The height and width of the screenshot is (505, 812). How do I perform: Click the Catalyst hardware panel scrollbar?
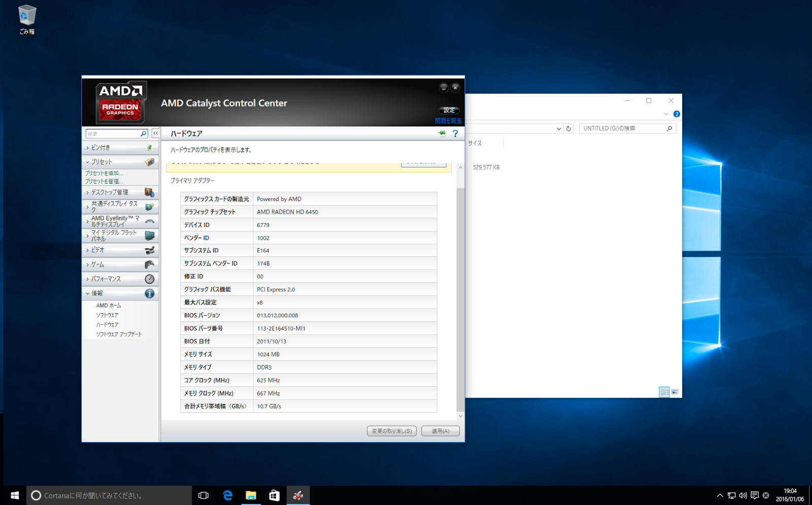click(x=460, y=299)
